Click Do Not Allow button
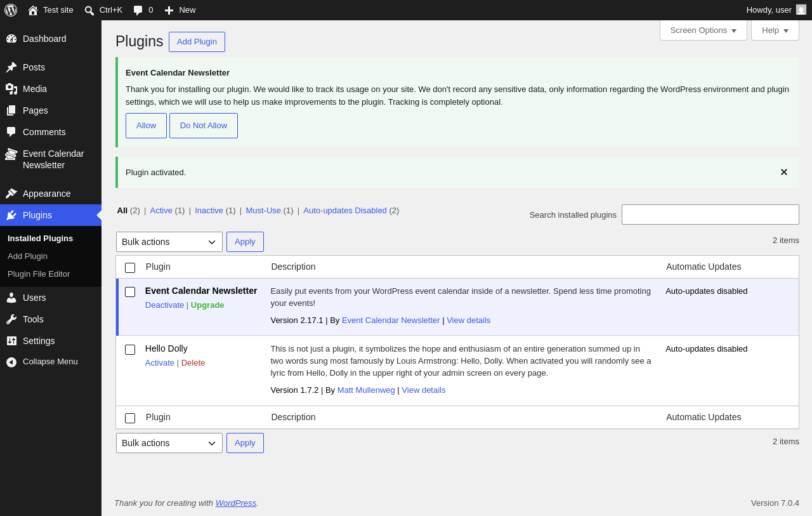The width and height of the screenshot is (812, 516). pos(204,126)
